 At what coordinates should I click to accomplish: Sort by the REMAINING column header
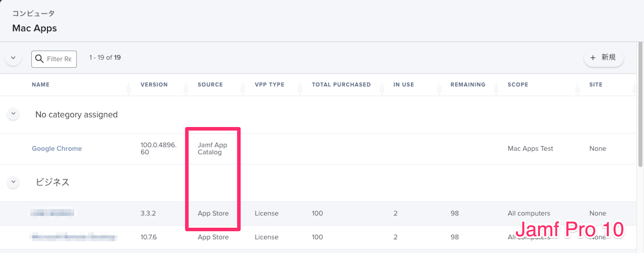click(468, 85)
